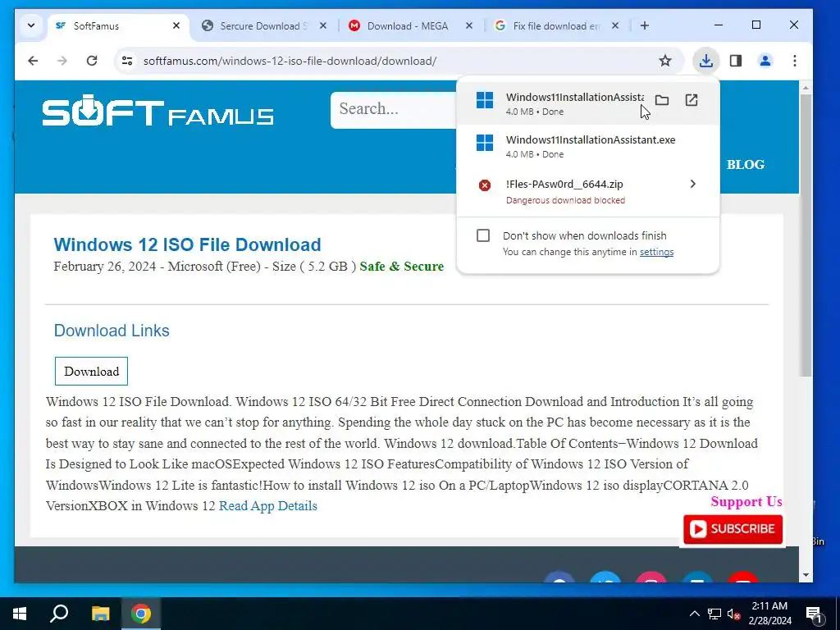
Task: Close the SoftFamus tab
Action: click(x=176, y=25)
